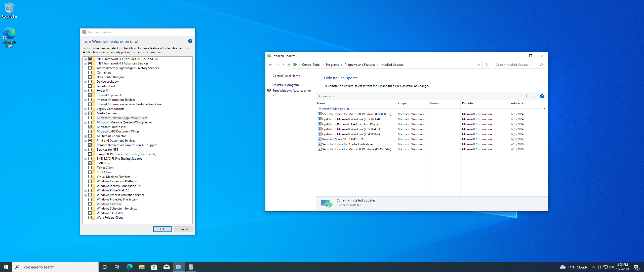The height and width of the screenshot is (272, 644).
Task: Open Edge from the taskbar
Action: 129,267
